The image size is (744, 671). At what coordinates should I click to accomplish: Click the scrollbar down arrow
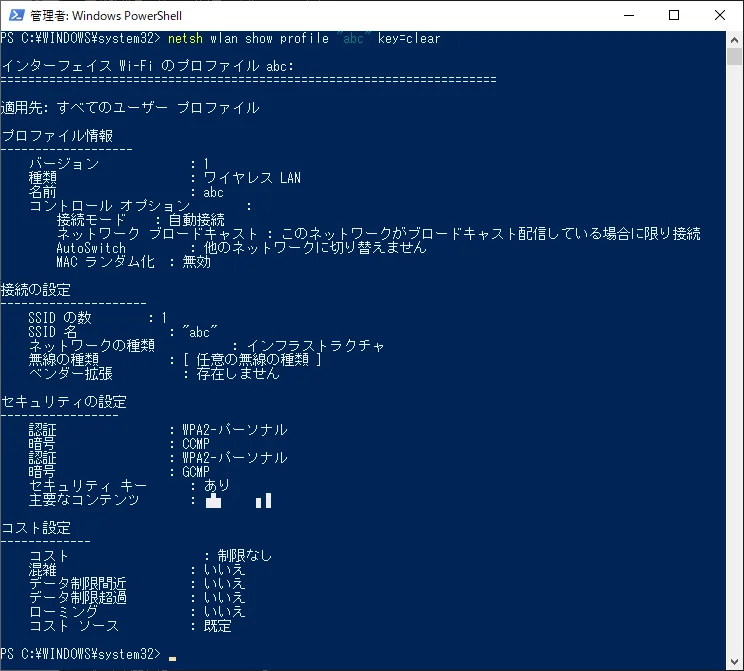click(735, 662)
